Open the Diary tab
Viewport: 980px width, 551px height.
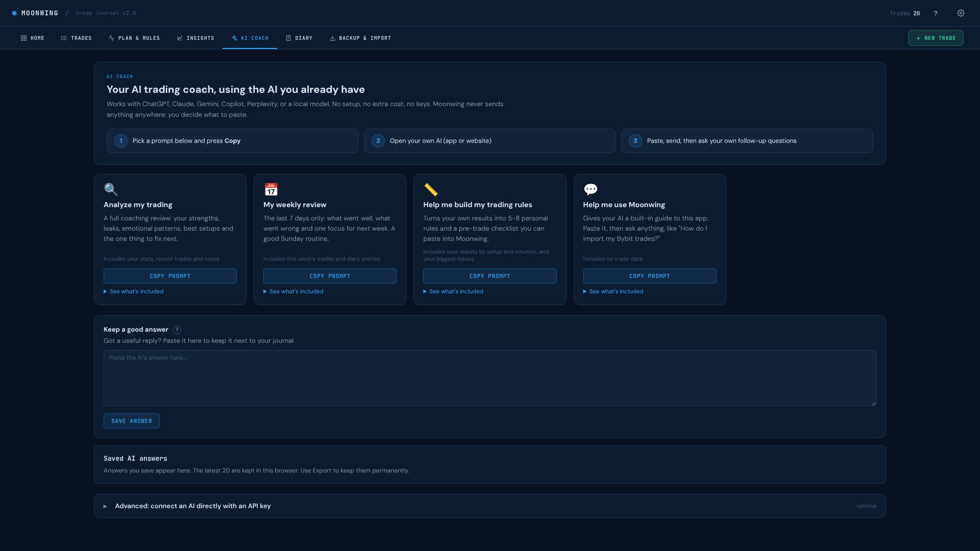[x=299, y=38]
